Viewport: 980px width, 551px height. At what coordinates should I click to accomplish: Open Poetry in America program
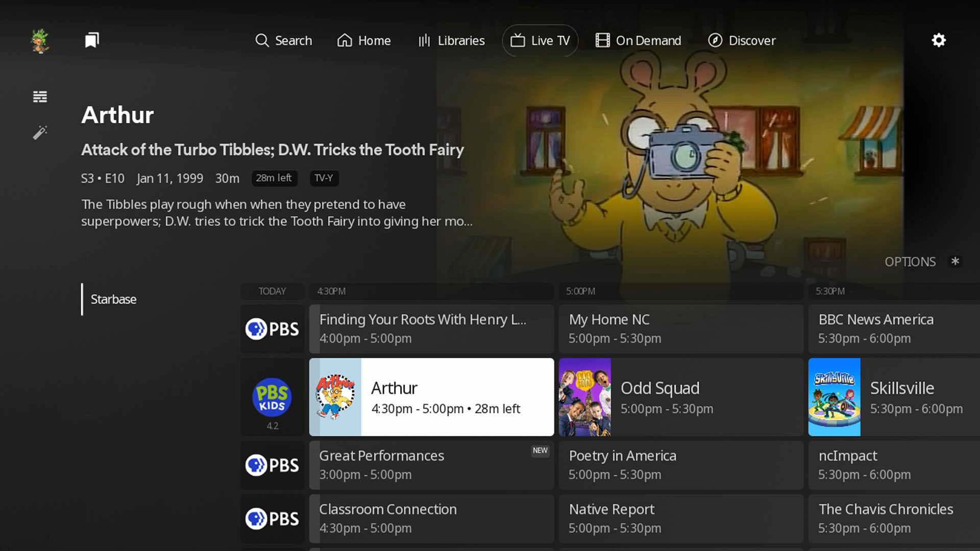(681, 465)
